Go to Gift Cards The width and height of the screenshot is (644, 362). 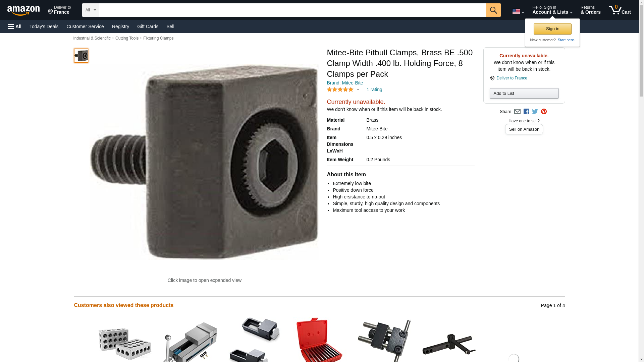click(148, 26)
